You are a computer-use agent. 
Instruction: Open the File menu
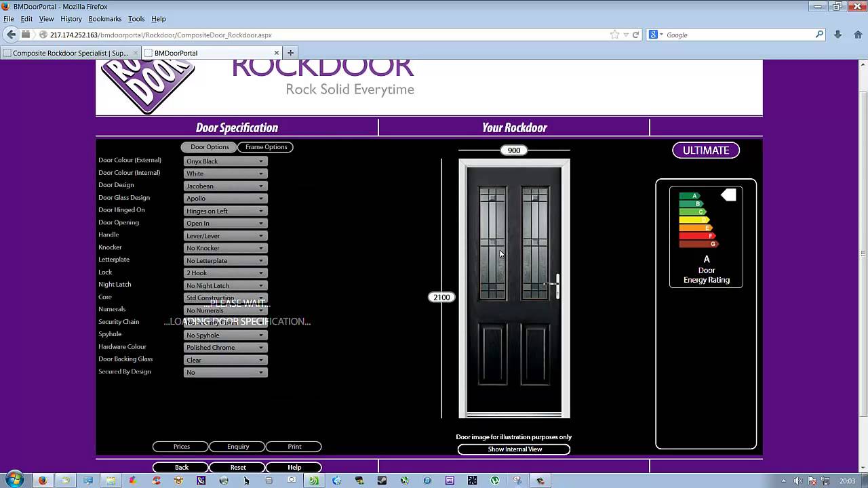pyautogui.click(x=8, y=19)
